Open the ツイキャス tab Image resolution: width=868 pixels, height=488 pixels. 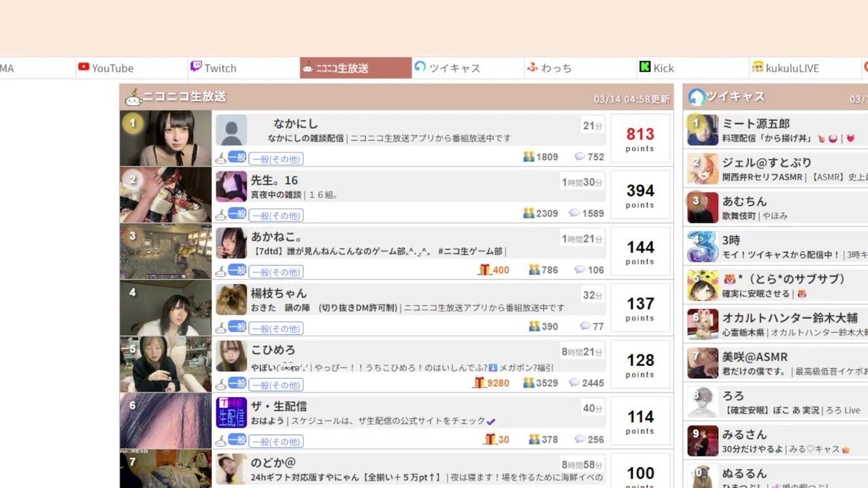click(468, 68)
